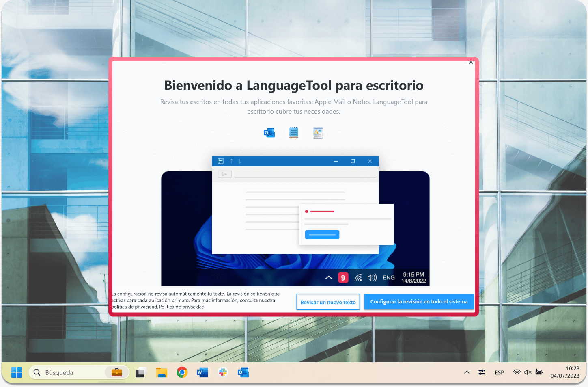This screenshot has width=588, height=387.
Task: Click the Outlook app icon in welcome dialog
Action: pyautogui.click(x=269, y=133)
